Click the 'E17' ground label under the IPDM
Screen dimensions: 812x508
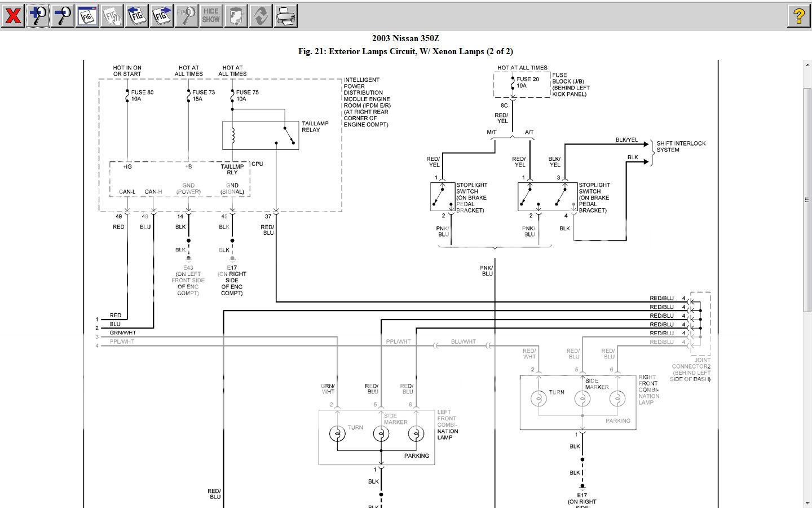[x=232, y=268]
